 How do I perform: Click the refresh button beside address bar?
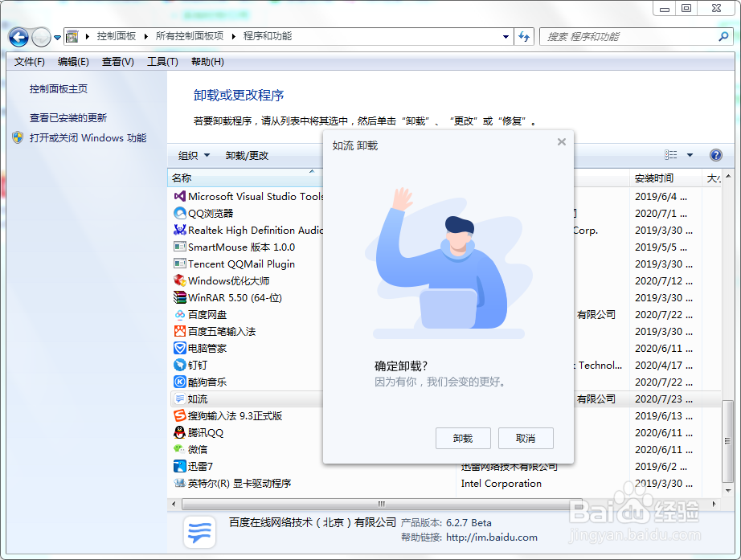(x=524, y=36)
